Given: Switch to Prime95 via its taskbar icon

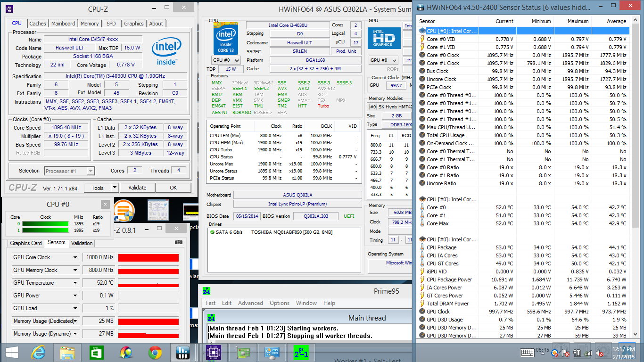Looking at the screenshot, I should point(301,352).
